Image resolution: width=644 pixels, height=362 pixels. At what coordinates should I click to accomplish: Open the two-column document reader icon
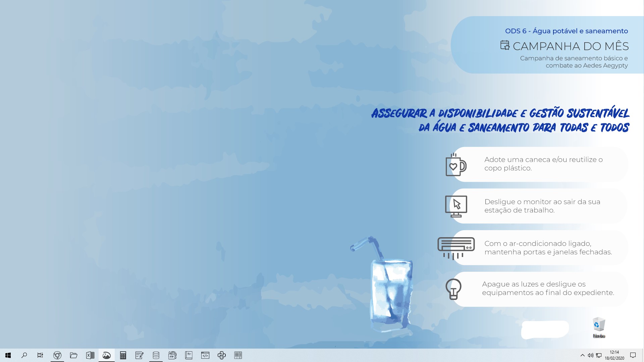point(238,355)
